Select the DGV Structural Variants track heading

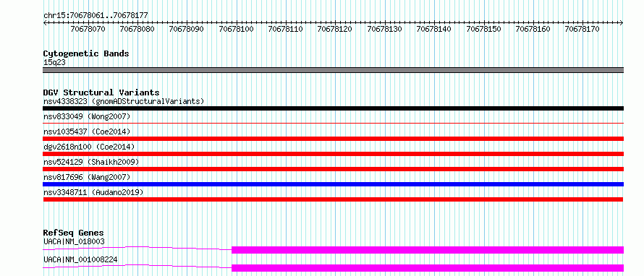click(101, 92)
